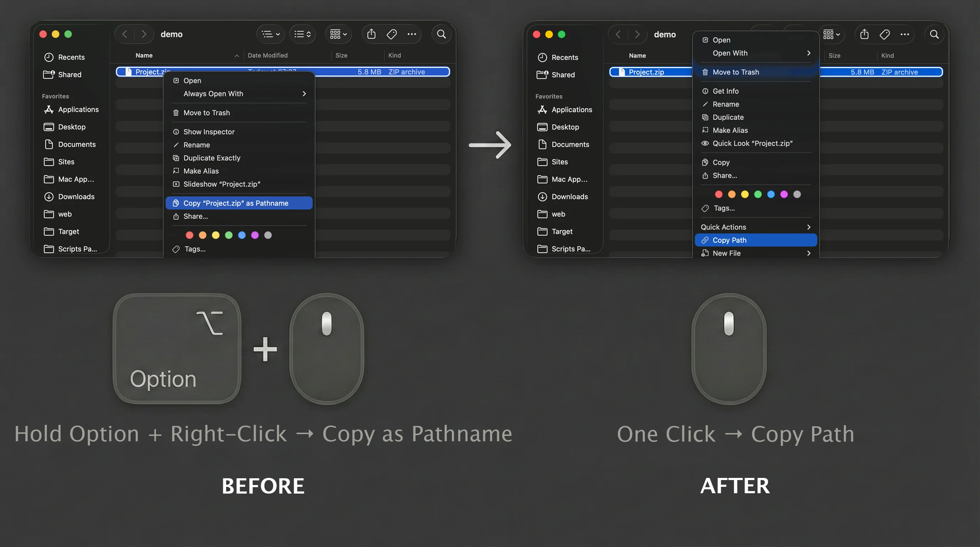
Task: Click Open in the left context menu
Action: pyautogui.click(x=239, y=80)
